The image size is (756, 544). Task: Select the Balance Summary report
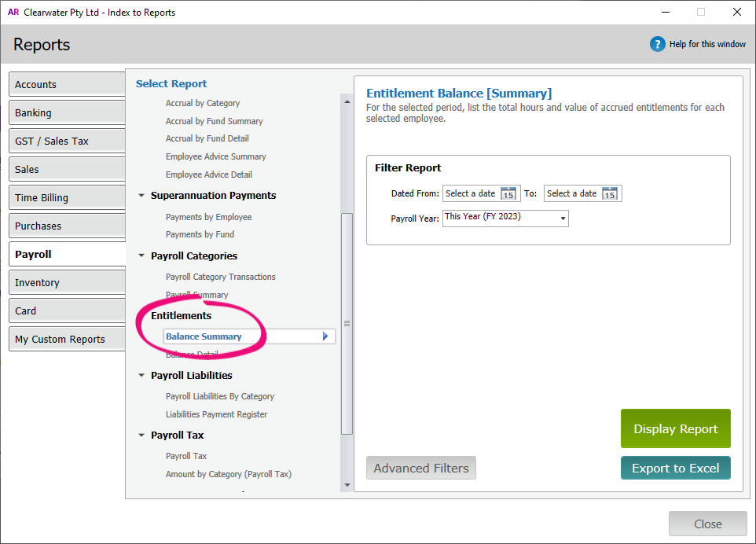click(x=249, y=336)
